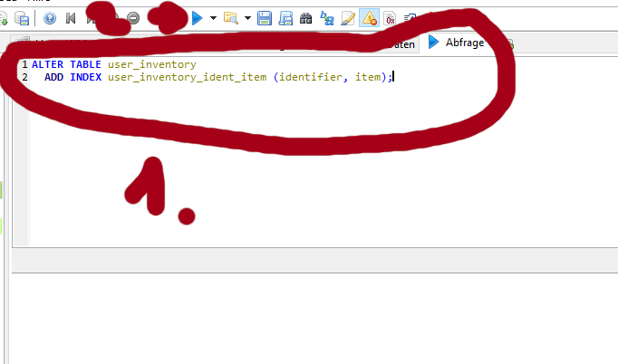Expand recent SQL files dropdown arrow
This screenshot has height=364, width=618.
point(247,18)
